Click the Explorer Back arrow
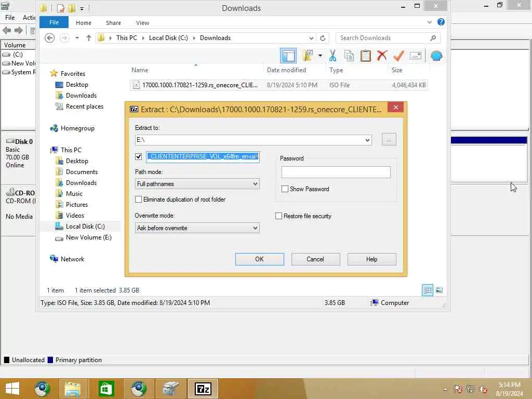Image resolution: width=532 pixels, height=399 pixels. 49,37
